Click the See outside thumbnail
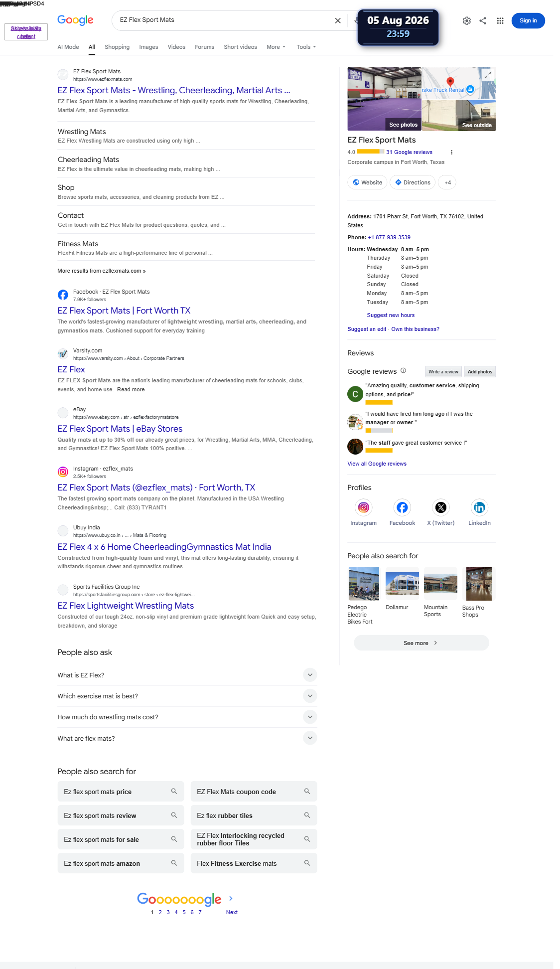This screenshot has height=969, width=560. 458,115
